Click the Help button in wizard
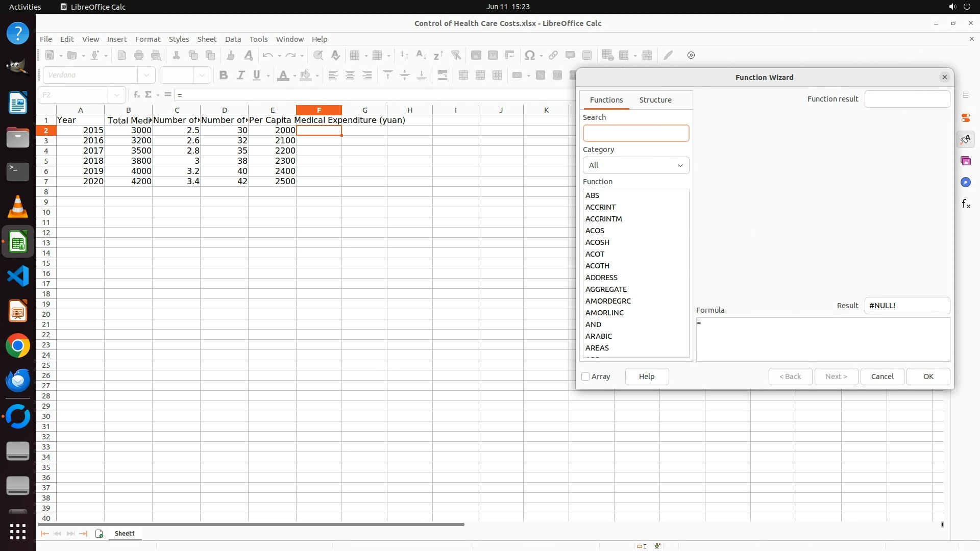Screen dimensions: 980x551 [x=647, y=377]
